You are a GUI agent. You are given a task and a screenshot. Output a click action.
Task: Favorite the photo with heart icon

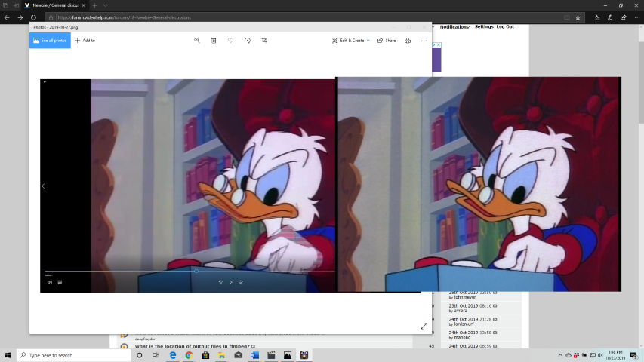[x=230, y=40]
